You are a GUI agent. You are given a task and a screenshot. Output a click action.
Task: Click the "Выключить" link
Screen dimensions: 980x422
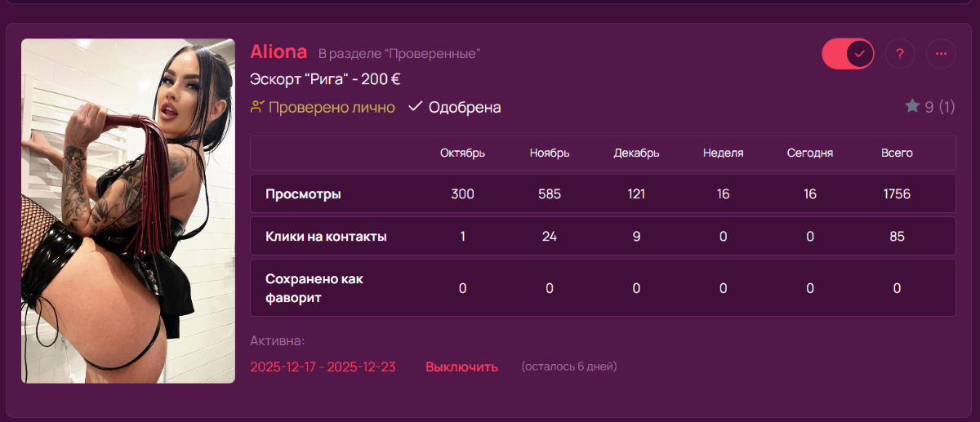point(461,366)
